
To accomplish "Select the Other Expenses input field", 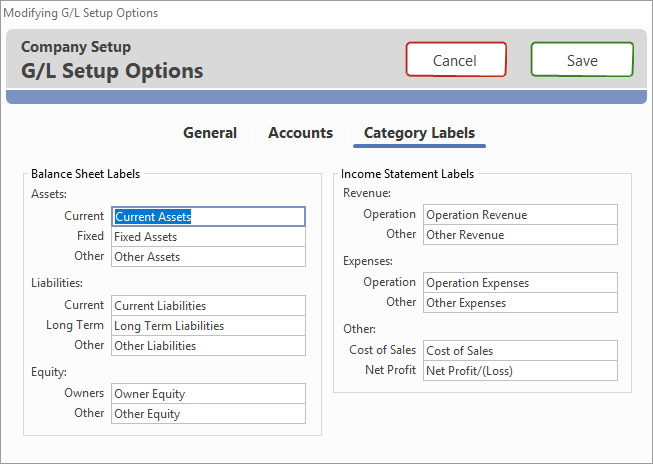I will point(520,302).
